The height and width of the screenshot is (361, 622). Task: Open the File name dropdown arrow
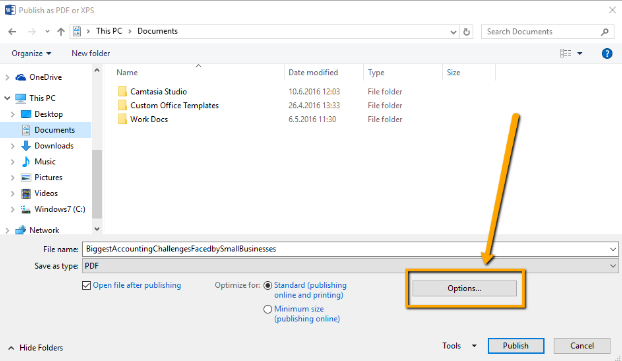(x=613, y=250)
